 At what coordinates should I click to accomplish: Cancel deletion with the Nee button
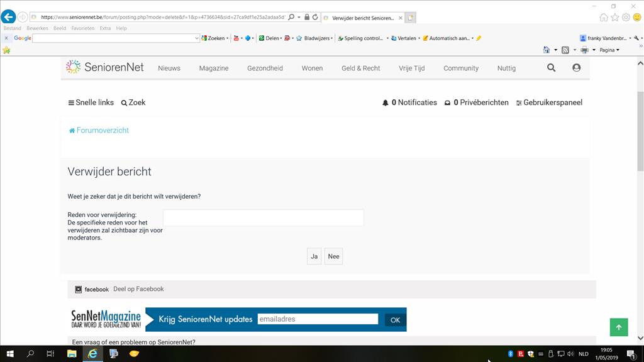click(333, 256)
